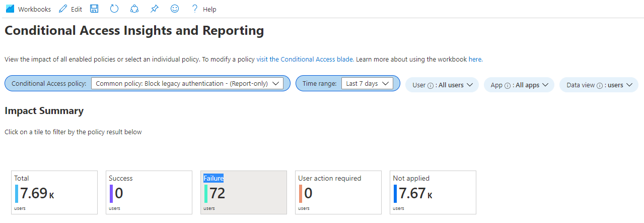Open the Conditional Access policy dropdown
The image size is (644, 223).
pos(187,84)
